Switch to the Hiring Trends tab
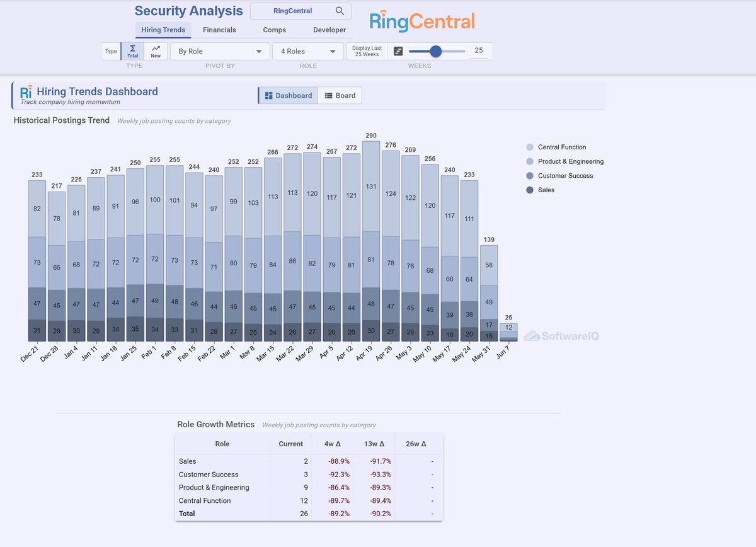The height and width of the screenshot is (547, 756). (x=163, y=30)
